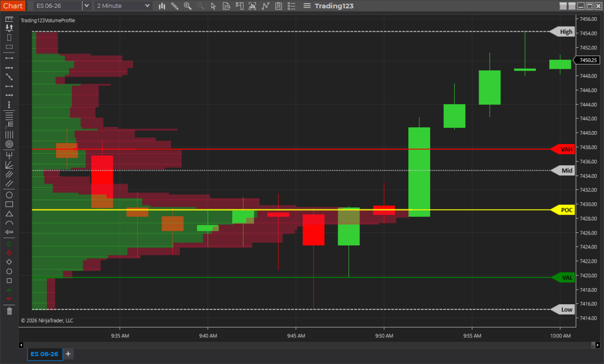
Task: Choose the Arrow Line tool
Action: coord(9,86)
